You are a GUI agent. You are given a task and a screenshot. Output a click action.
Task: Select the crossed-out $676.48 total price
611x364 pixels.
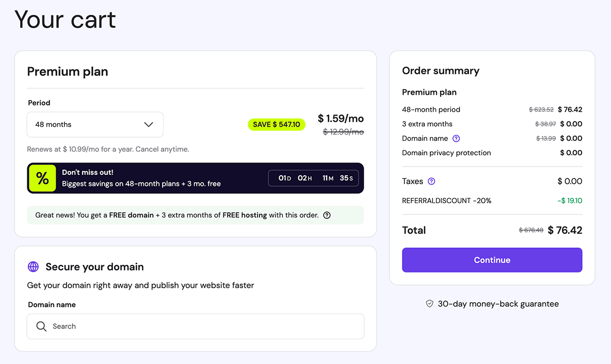(x=531, y=230)
